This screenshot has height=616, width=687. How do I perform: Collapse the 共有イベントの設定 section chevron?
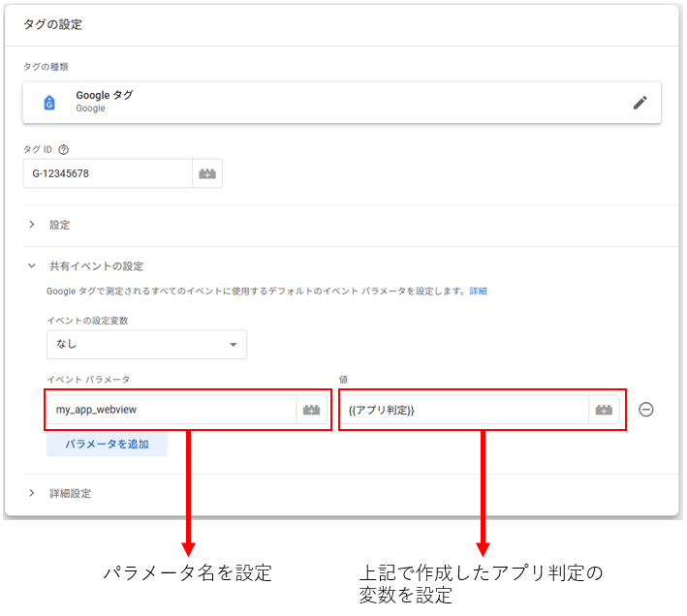31,265
